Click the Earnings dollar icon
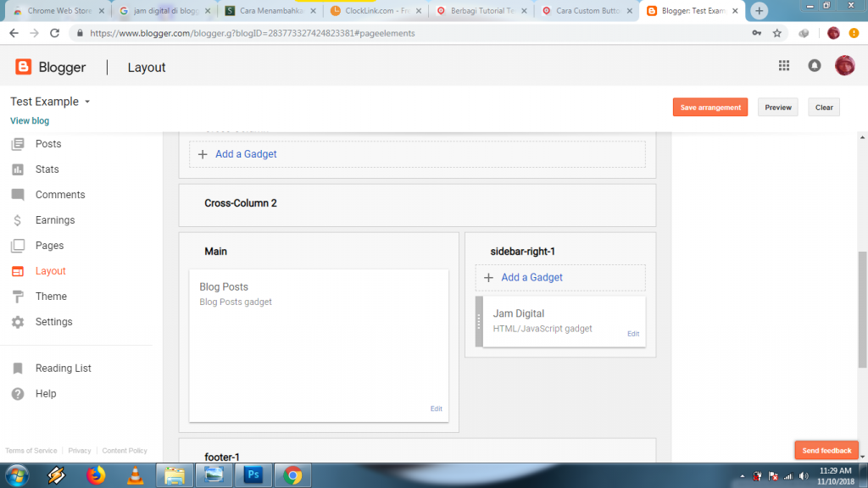The image size is (868, 488). point(18,220)
